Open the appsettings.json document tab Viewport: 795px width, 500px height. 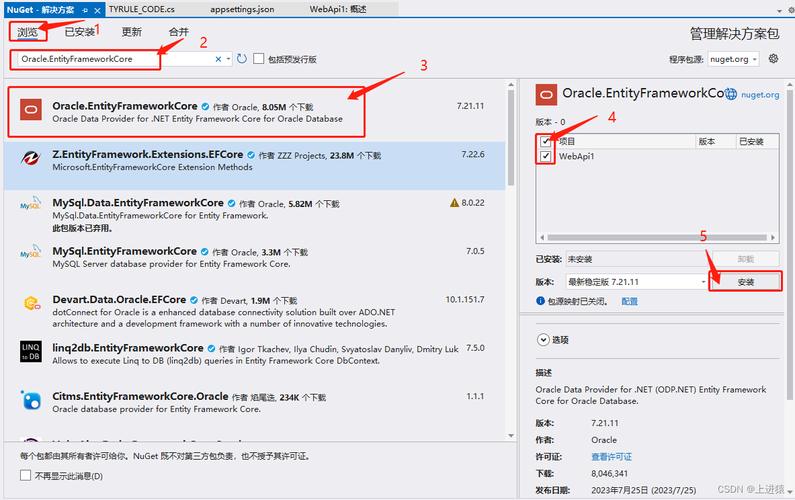coord(242,9)
